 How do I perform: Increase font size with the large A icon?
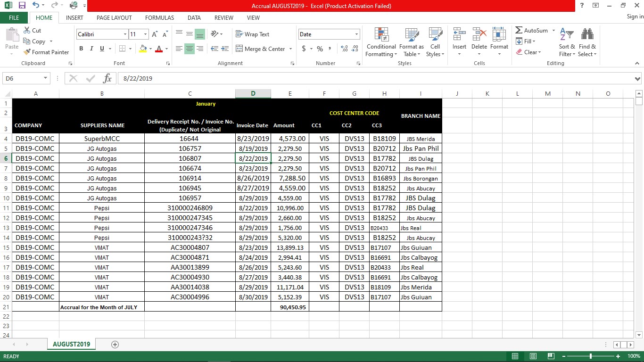coord(155,34)
